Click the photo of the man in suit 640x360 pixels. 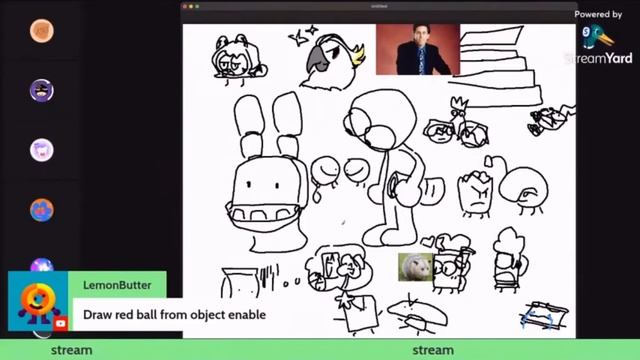click(x=418, y=49)
